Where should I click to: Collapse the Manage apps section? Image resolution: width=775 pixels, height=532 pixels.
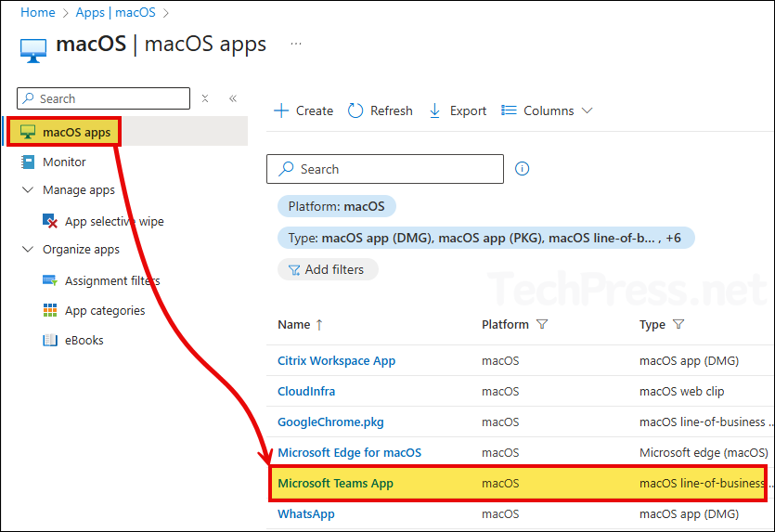click(x=28, y=189)
